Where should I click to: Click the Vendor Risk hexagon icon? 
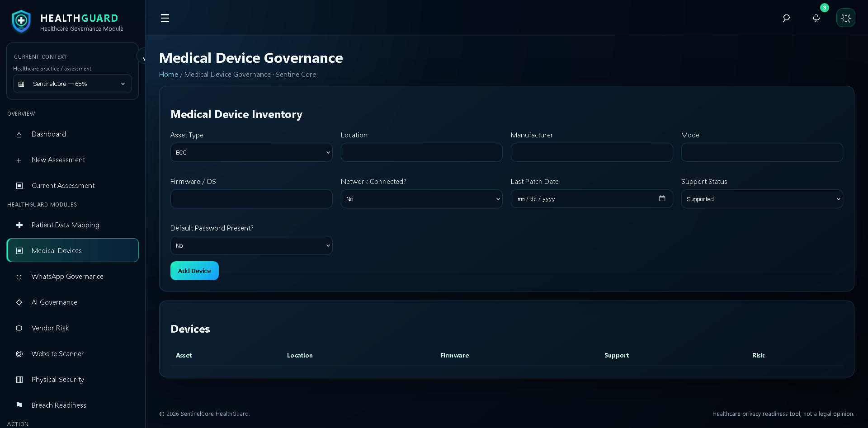pyautogui.click(x=19, y=328)
